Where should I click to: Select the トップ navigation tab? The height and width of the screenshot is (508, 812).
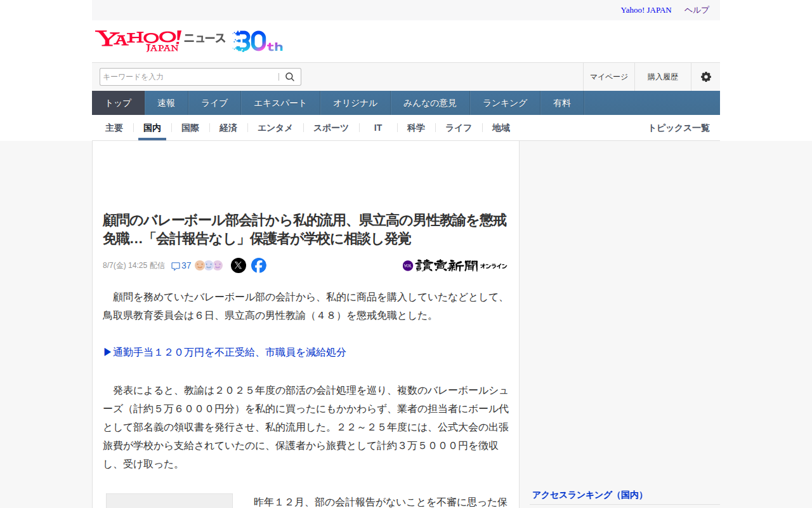[x=119, y=103]
